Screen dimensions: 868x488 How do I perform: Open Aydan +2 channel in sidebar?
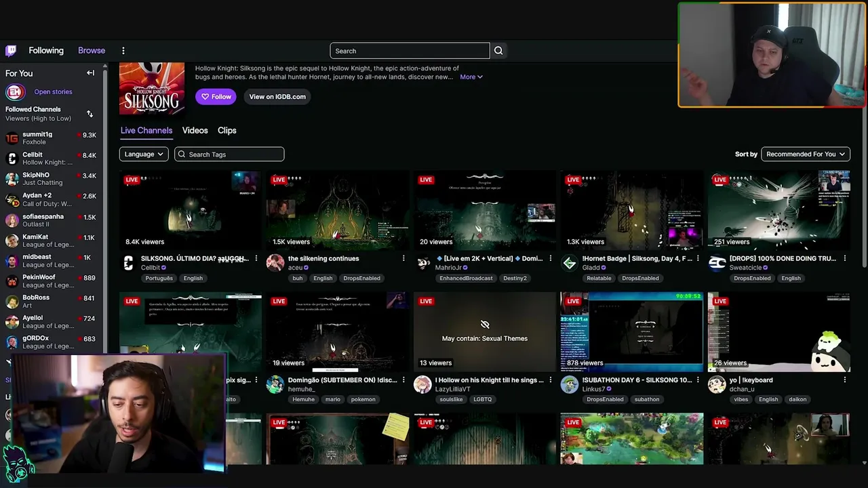(51, 200)
